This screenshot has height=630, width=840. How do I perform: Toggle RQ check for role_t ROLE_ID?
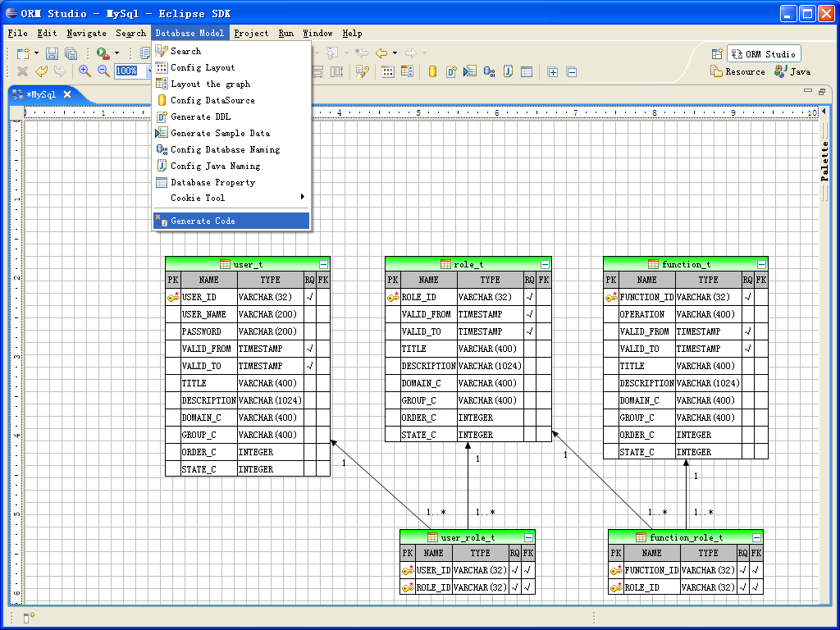[529, 297]
